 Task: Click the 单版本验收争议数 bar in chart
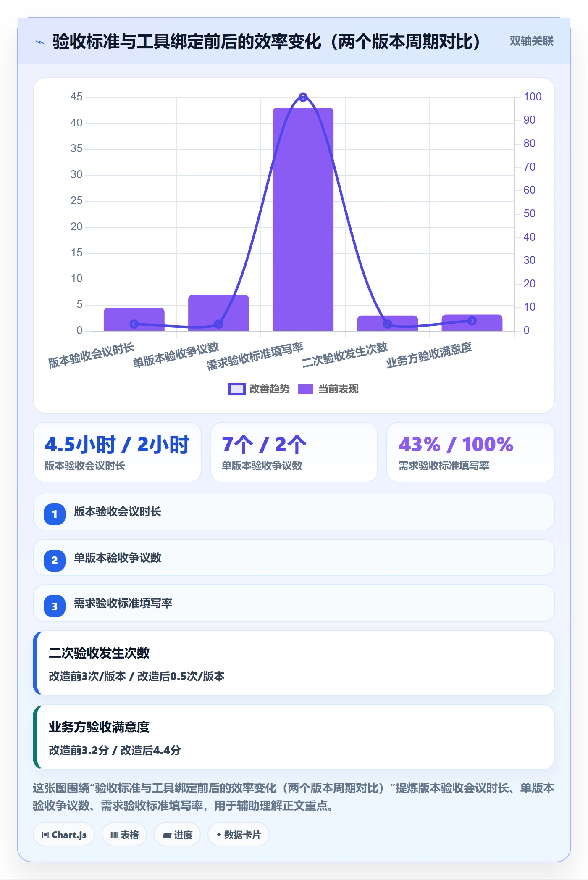point(218,313)
